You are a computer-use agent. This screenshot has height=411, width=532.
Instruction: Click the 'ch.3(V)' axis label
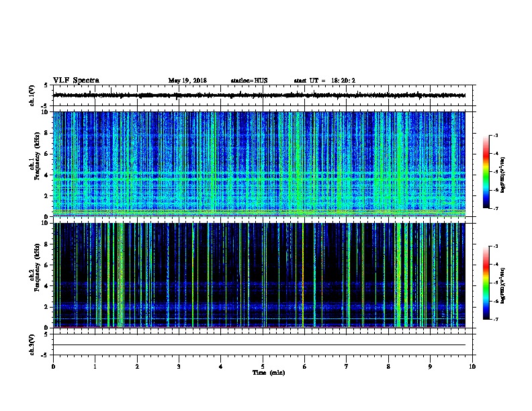pos(32,345)
